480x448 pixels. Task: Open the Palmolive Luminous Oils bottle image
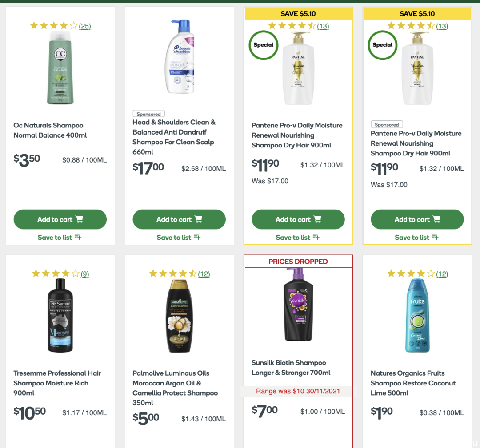179,316
